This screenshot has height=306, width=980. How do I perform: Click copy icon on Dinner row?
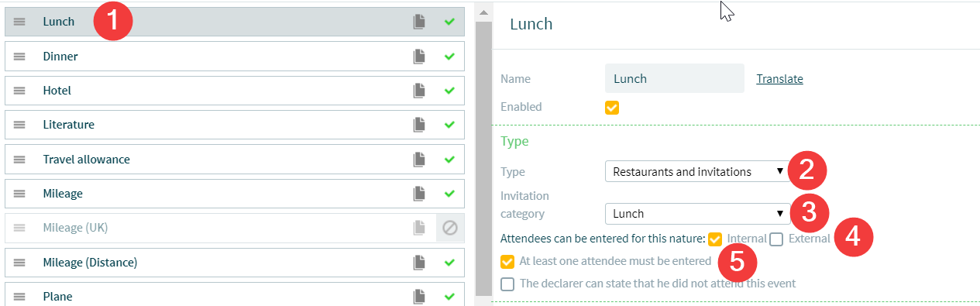click(419, 57)
